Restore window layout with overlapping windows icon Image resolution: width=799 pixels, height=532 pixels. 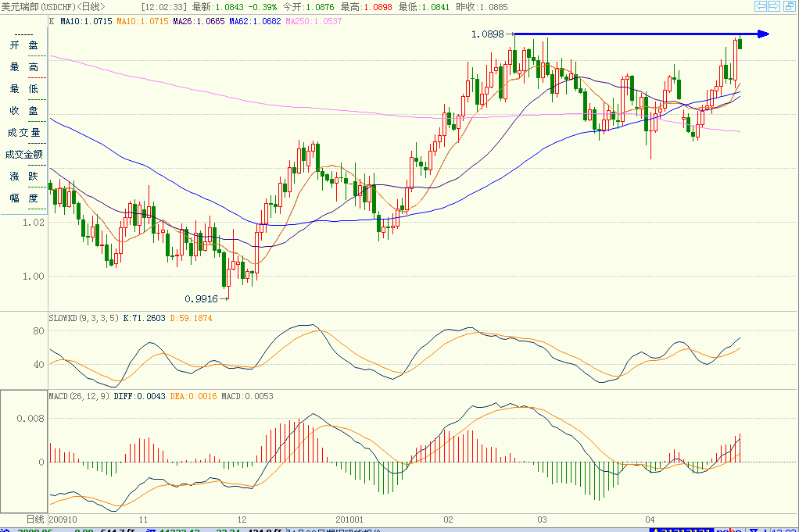788,6
